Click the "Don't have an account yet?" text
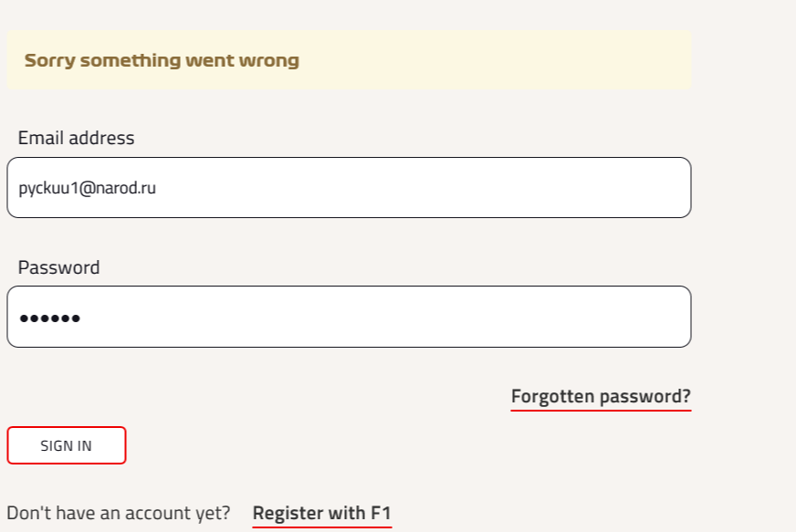This screenshot has height=532, width=796. coord(118,513)
